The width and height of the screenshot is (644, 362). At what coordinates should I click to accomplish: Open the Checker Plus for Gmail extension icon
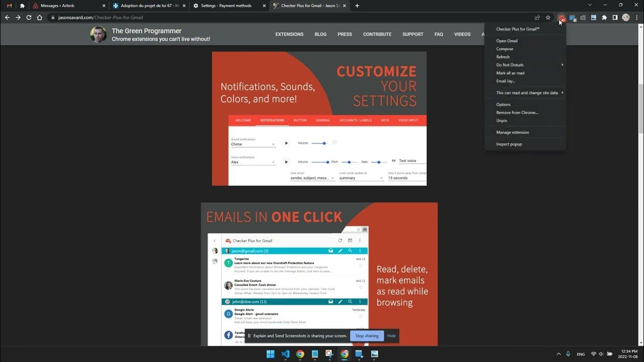(x=562, y=18)
